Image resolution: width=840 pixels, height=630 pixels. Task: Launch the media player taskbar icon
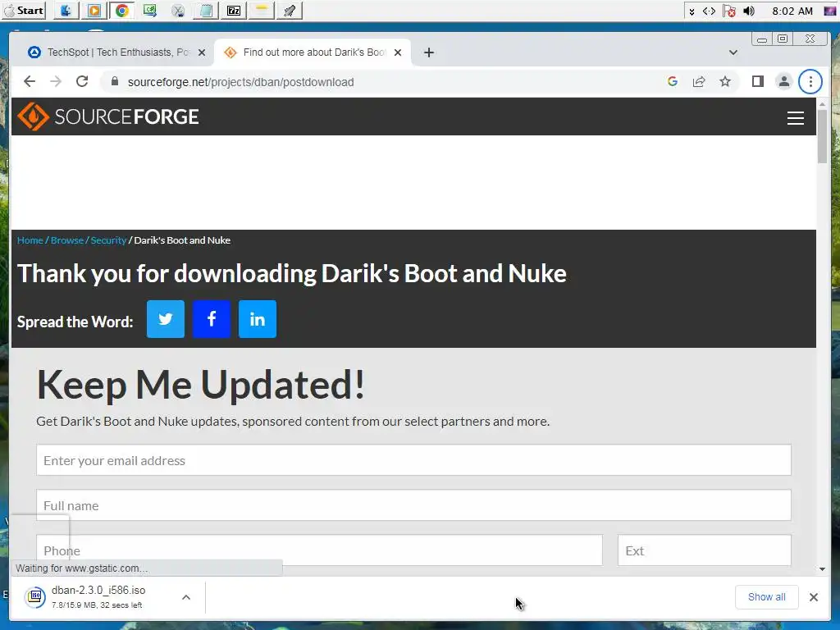(x=94, y=10)
